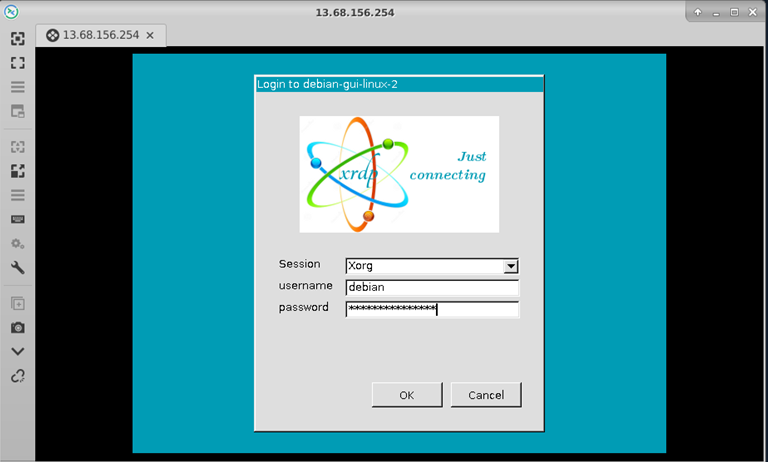
Task: Click the Session dropdown arrow button
Action: [511, 266]
